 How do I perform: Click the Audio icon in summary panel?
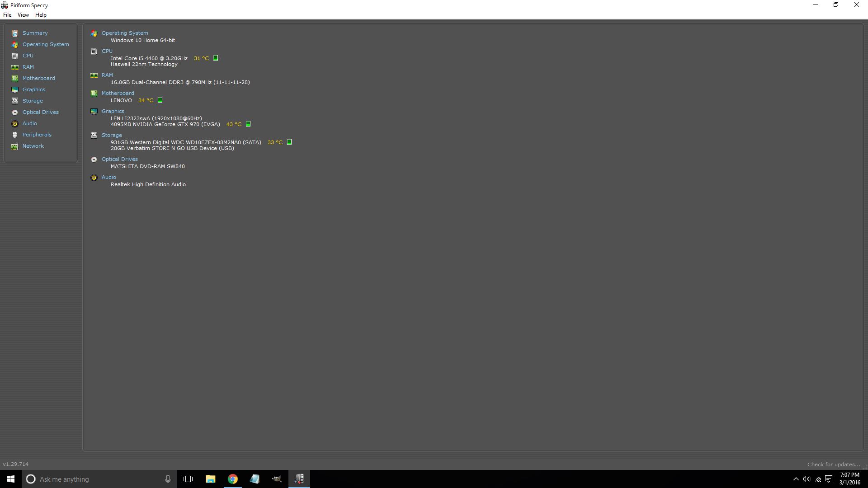click(94, 178)
